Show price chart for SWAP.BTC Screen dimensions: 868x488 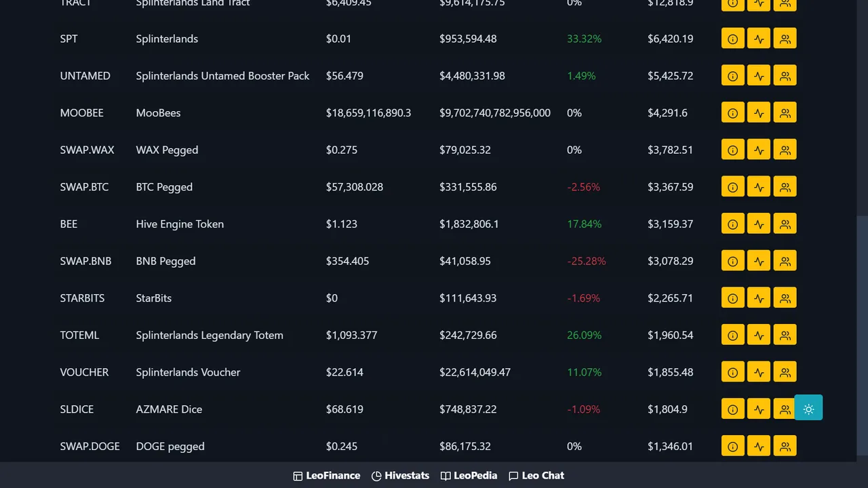click(x=759, y=187)
